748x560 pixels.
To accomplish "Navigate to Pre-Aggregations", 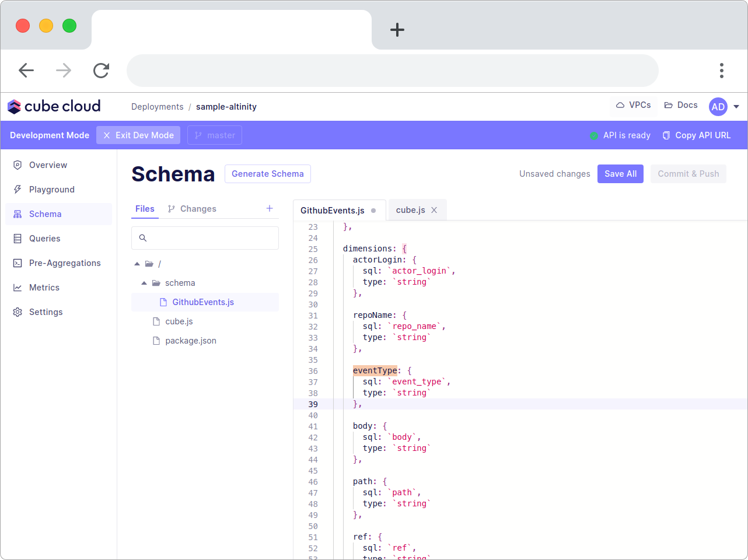I will 65,262.
